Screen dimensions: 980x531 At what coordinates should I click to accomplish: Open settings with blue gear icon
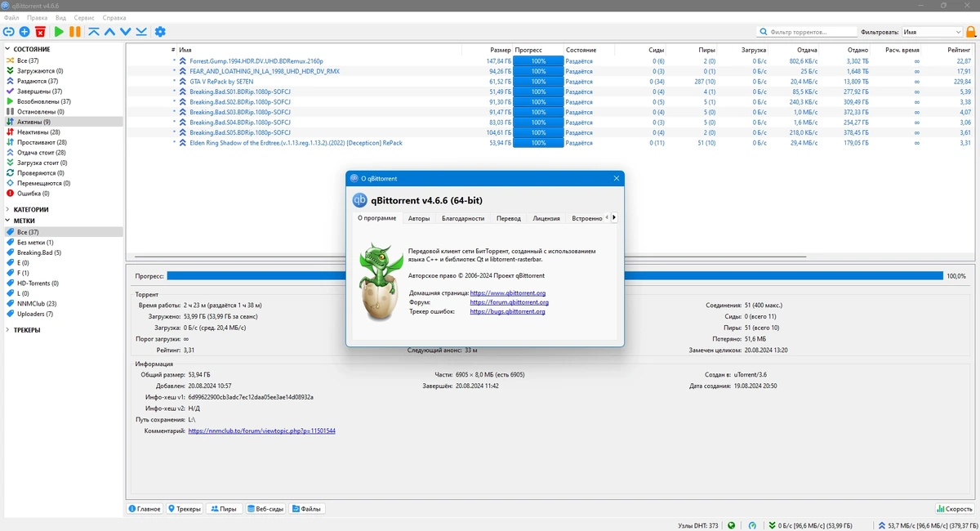[160, 32]
